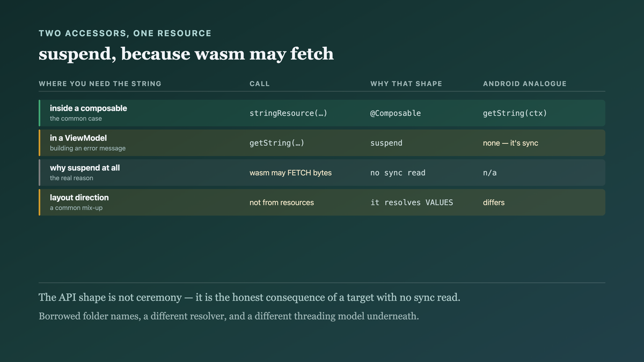Click the 'WHY THAT SHAPE' column header
The height and width of the screenshot is (362, 644).
coord(406,84)
